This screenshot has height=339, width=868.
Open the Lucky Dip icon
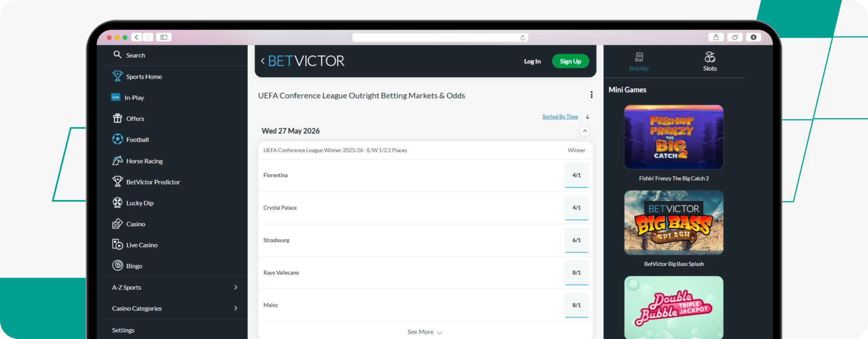click(117, 202)
